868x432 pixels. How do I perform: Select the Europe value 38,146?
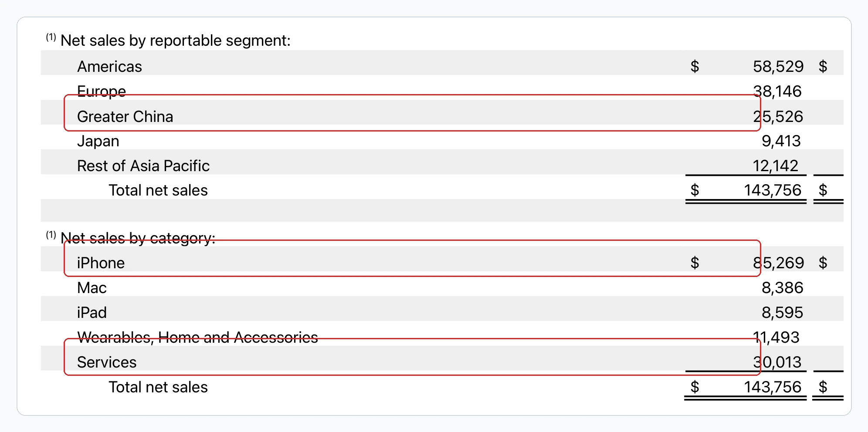pyautogui.click(x=777, y=91)
